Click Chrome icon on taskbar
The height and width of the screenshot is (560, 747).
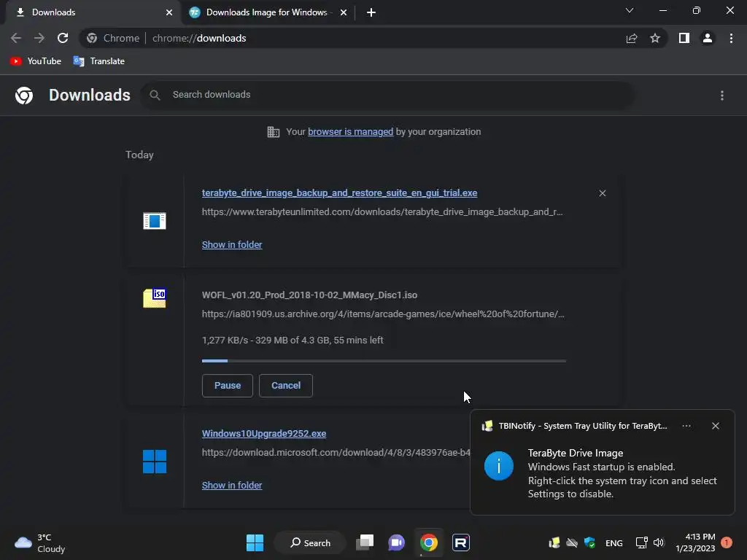(429, 542)
